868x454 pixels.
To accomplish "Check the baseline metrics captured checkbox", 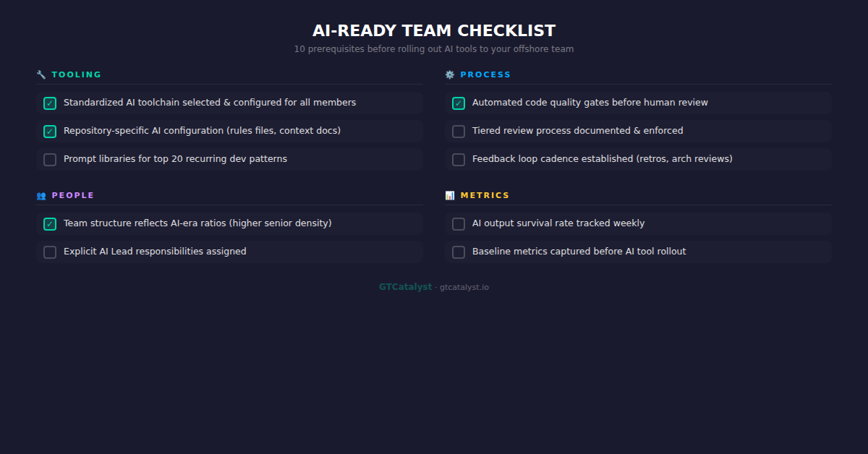I will (458, 252).
